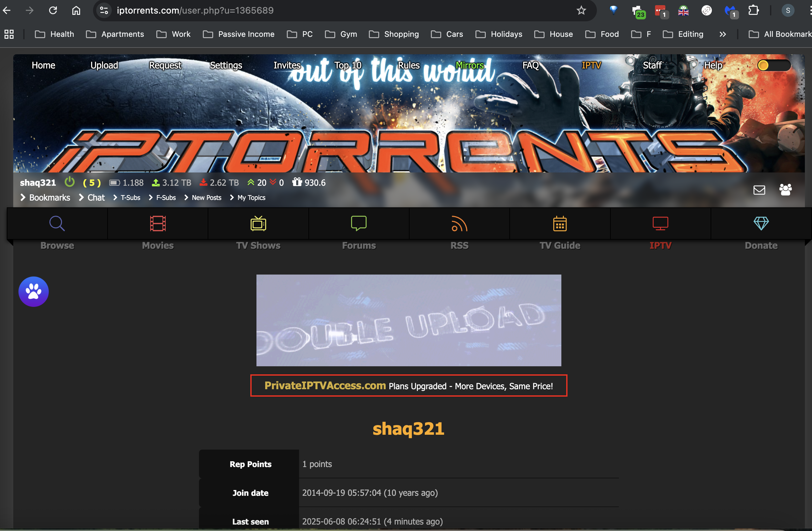Open the Gym bookmarks folder

click(x=341, y=34)
